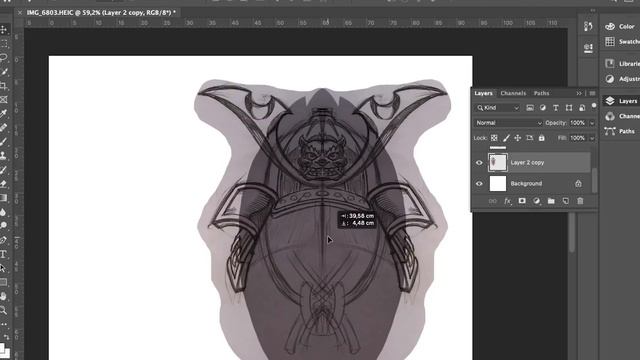This screenshot has height=360, width=640.
Task: Create a new layer group
Action: coord(551,201)
